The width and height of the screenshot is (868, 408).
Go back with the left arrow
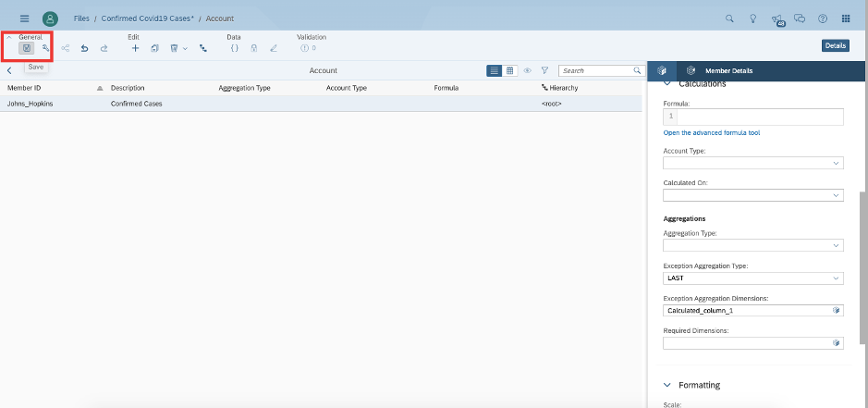[x=9, y=70]
